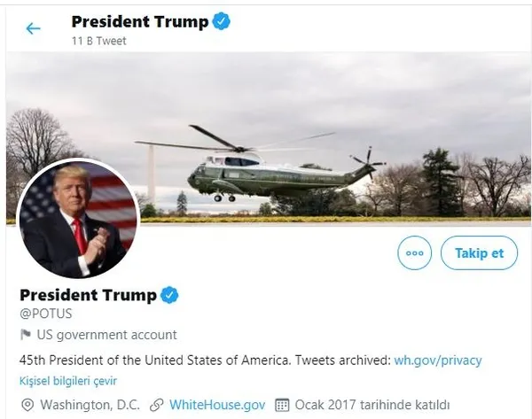Click the flag icon for government account
This screenshot has height=419, width=532.
pos(26,335)
